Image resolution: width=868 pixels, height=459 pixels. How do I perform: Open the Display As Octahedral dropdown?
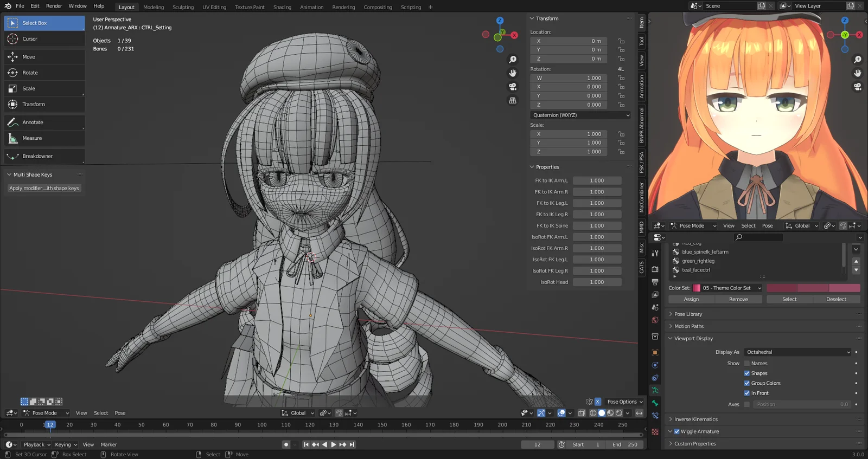797,352
